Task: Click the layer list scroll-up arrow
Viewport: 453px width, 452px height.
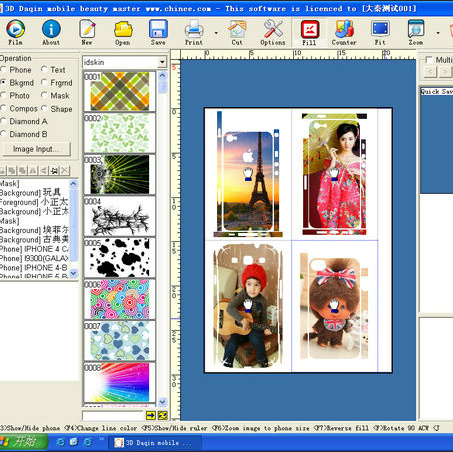Action: point(74,183)
